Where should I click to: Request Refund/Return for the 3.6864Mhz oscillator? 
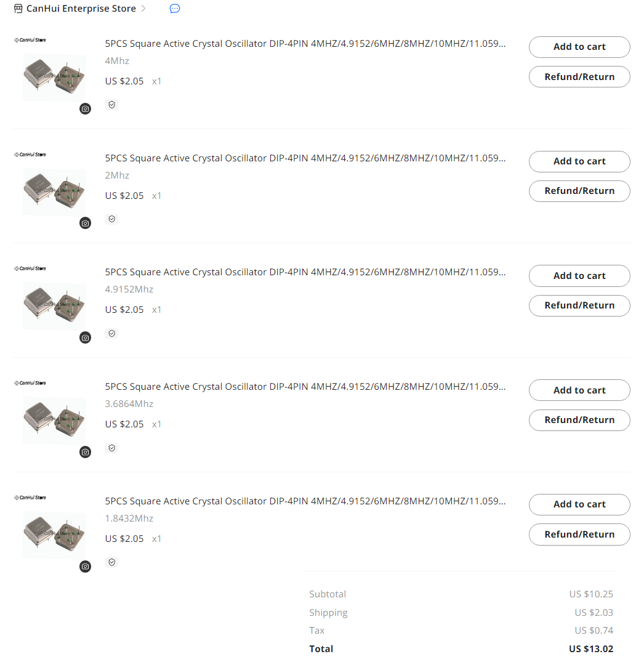pyautogui.click(x=579, y=420)
